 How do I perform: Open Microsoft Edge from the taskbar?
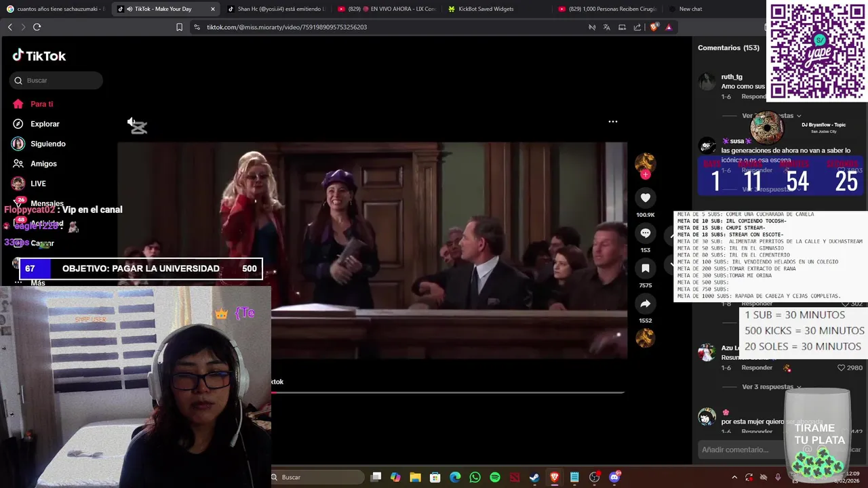(x=455, y=477)
